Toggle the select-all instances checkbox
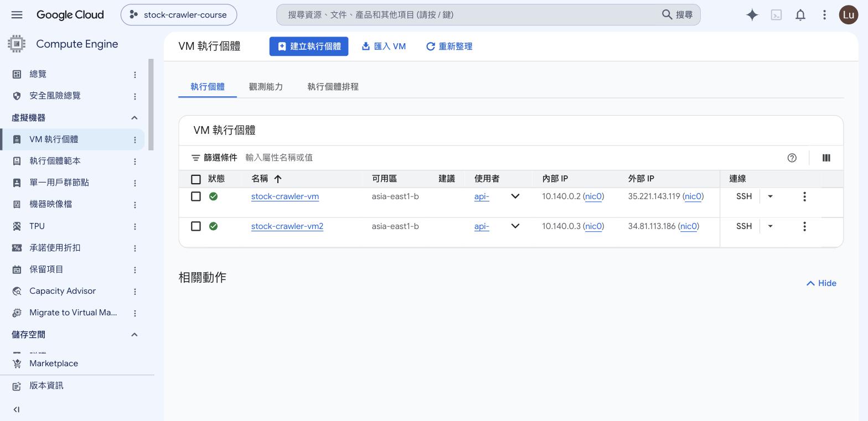Screen dimensions: 868x421 195,179
